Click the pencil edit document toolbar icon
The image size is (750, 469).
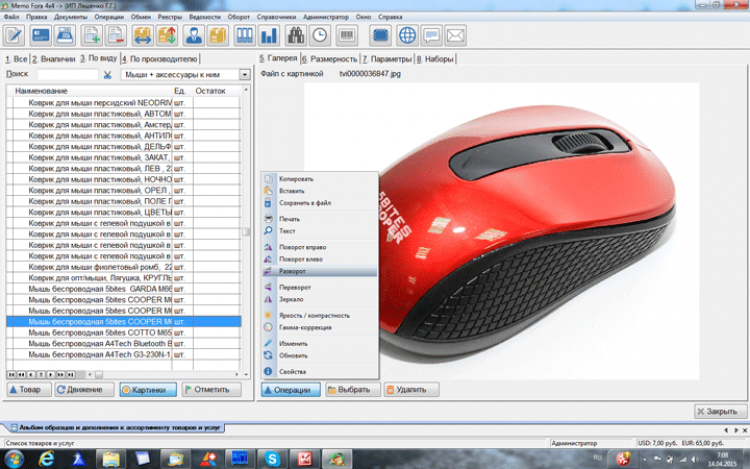(x=14, y=36)
